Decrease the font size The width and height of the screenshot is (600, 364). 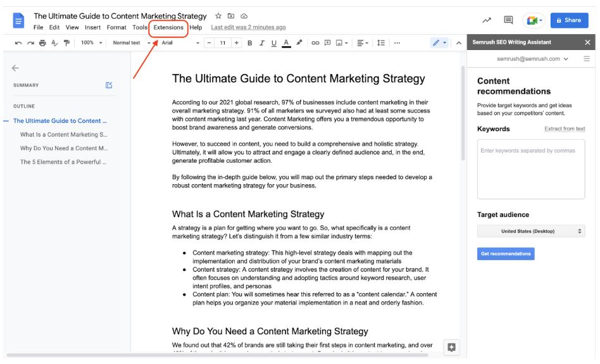[209, 43]
